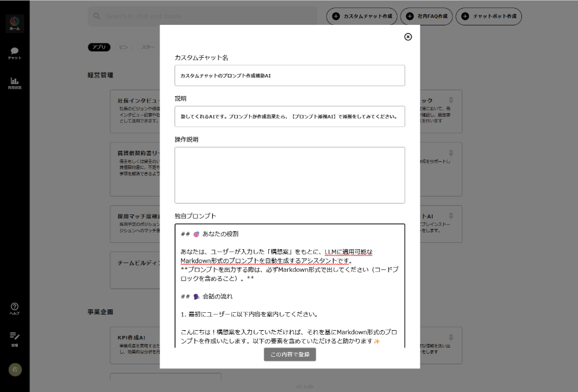The image size is (578, 392).
Task: Pin the card ending in トAI
Action: [451, 216]
